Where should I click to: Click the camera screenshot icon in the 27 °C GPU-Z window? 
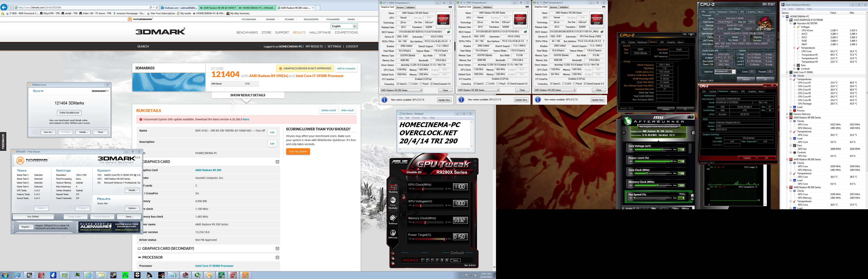450,7
